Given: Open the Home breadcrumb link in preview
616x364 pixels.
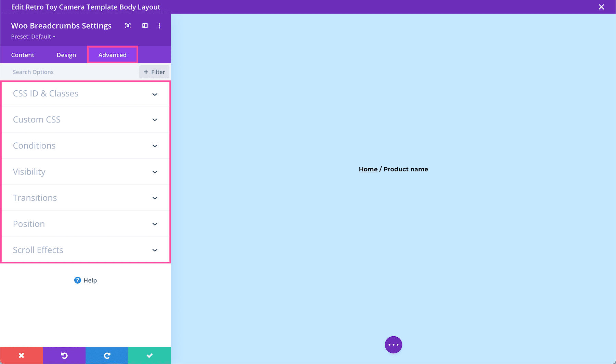Looking at the screenshot, I should click(368, 169).
